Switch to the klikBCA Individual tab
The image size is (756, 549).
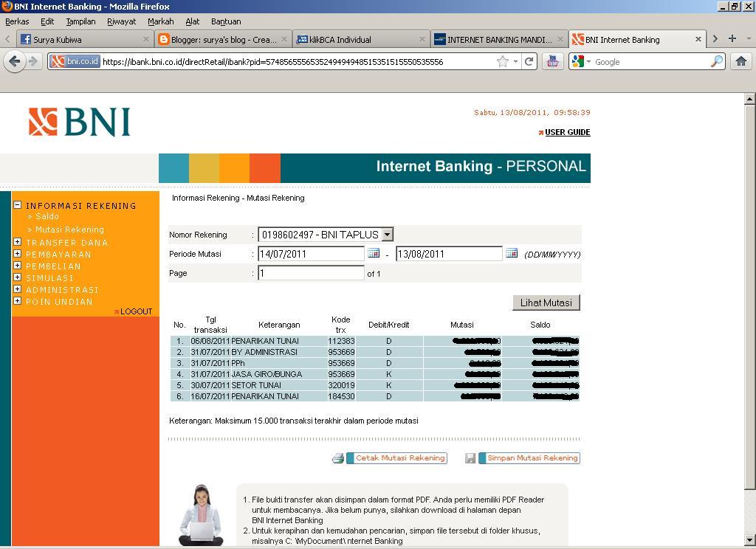coord(360,40)
